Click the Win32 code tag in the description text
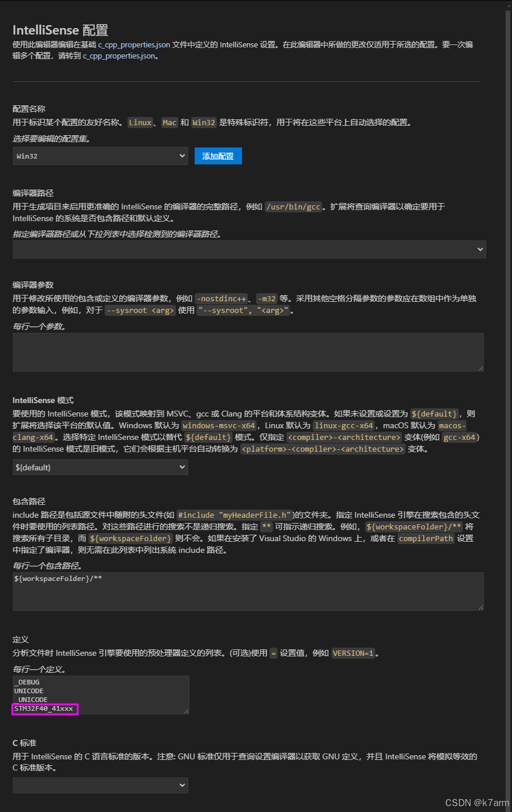Screen dimensions: 512x812 (204, 122)
